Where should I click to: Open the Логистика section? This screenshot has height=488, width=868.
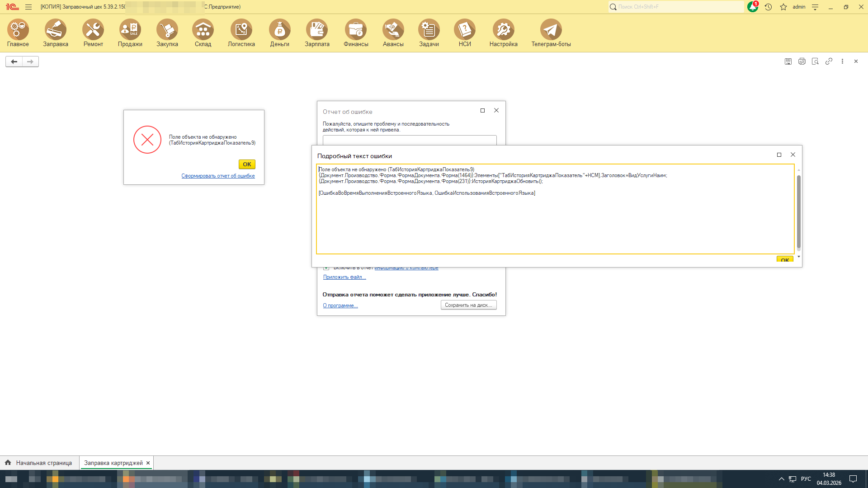241,33
